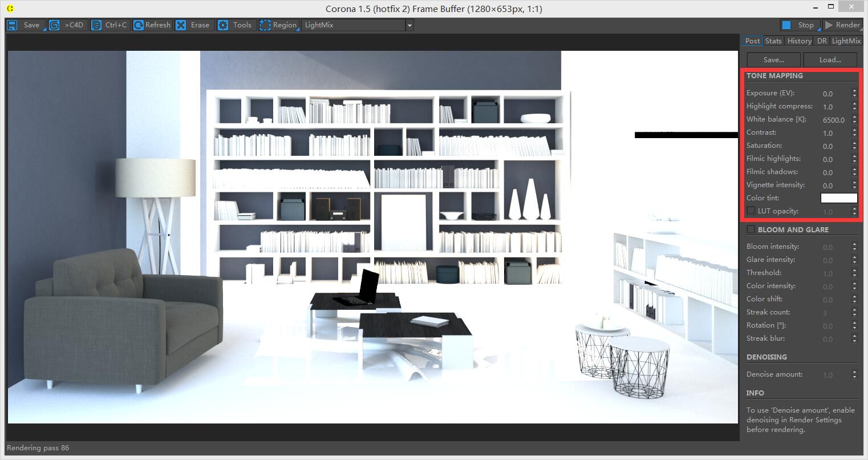The width and height of the screenshot is (868, 460).
Task: Enable the Bloom and Glare checkbox
Action: click(751, 229)
